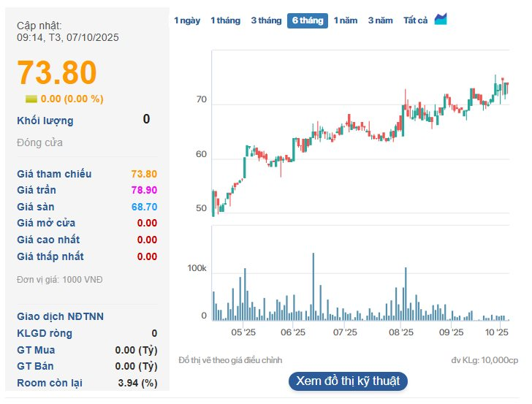Select the 1 tháng chart range
The width and height of the screenshot is (532, 404).
click(x=225, y=20)
